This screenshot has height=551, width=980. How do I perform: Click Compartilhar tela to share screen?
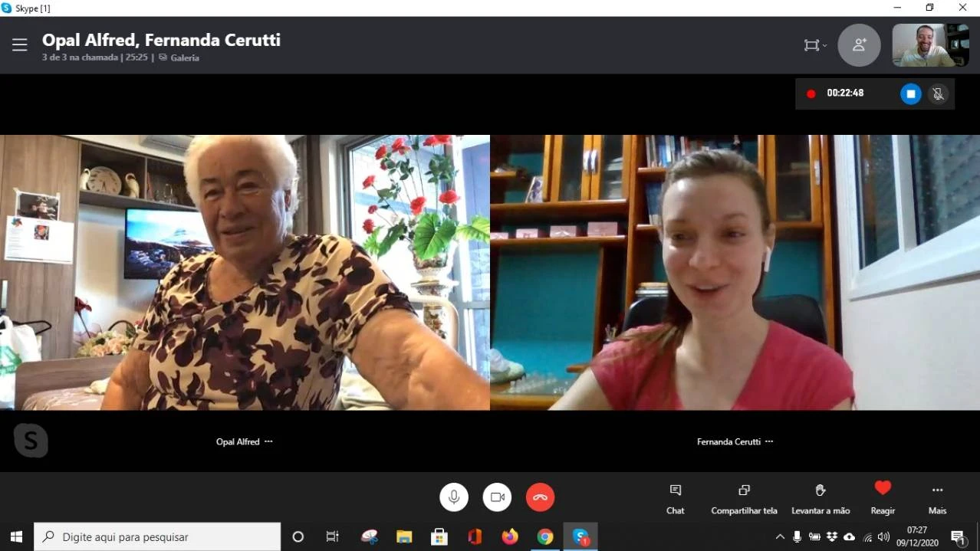(744, 498)
